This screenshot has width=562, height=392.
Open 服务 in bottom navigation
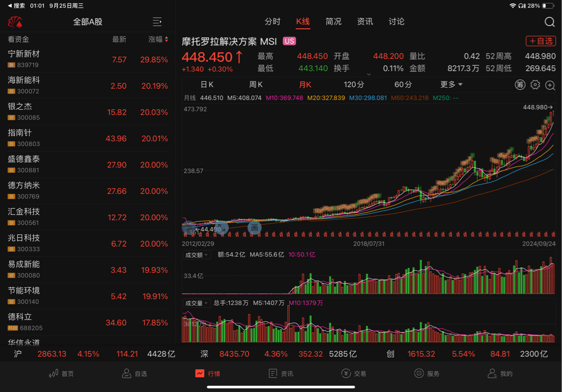point(427,374)
